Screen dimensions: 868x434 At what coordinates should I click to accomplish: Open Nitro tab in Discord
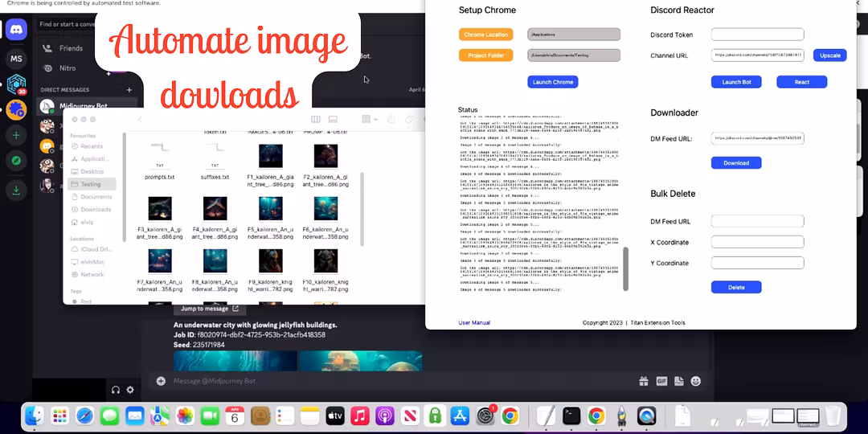(x=67, y=68)
